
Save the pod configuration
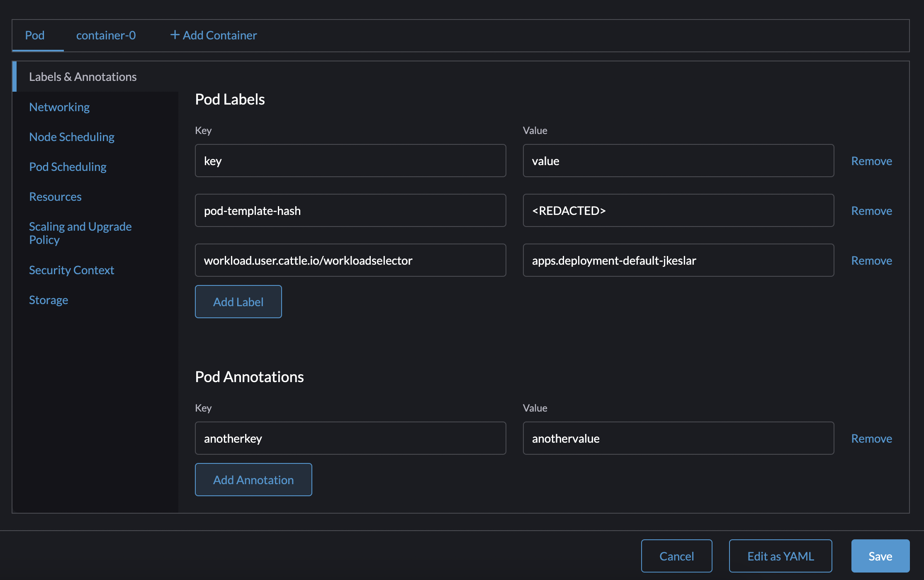point(880,556)
